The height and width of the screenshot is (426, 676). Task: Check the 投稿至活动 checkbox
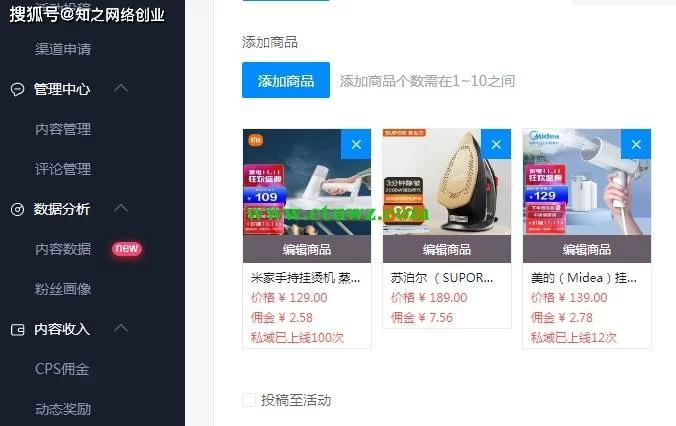249,400
